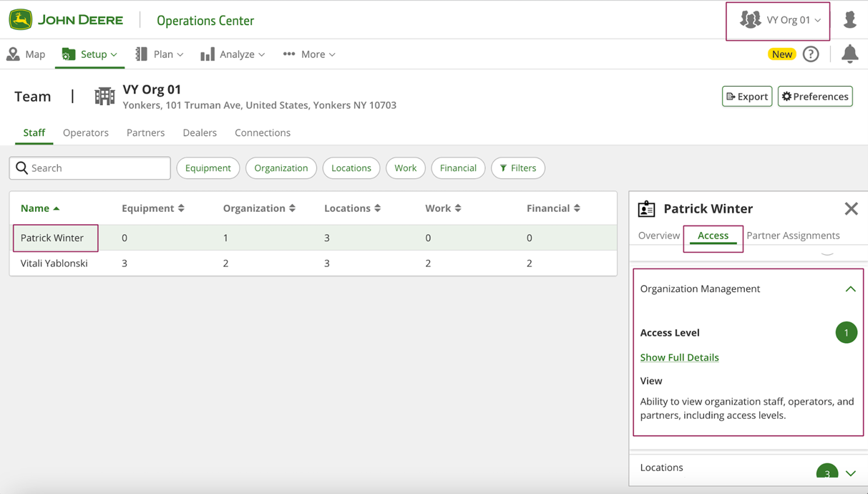The image size is (868, 494).
Task: Toggle the Locations filter chip
Action: tap(351, 168)
